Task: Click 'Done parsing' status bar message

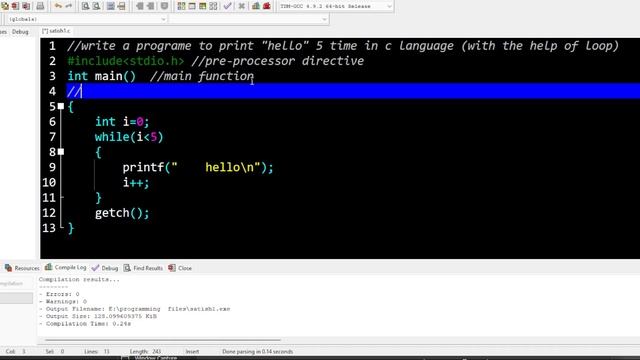Action: pos(258,351)
